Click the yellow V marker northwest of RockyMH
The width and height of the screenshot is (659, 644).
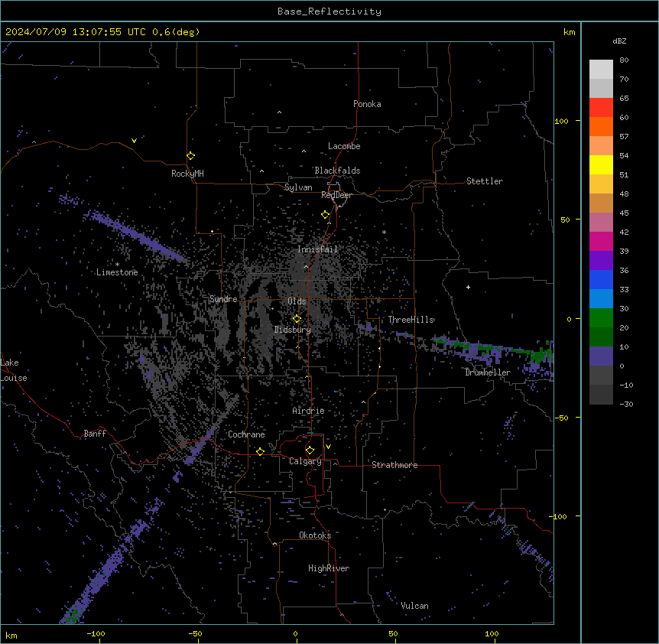pos(134,141)
